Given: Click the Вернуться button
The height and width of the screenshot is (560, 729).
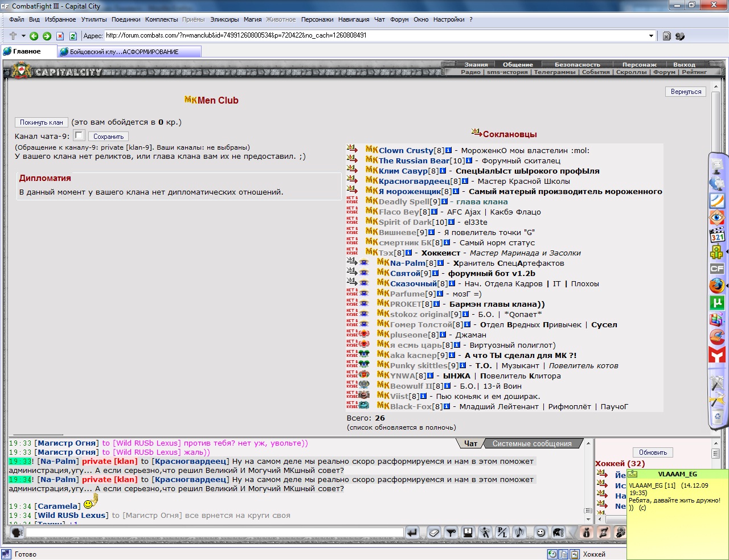Looking at the screenshot, I should pos(686,92).
